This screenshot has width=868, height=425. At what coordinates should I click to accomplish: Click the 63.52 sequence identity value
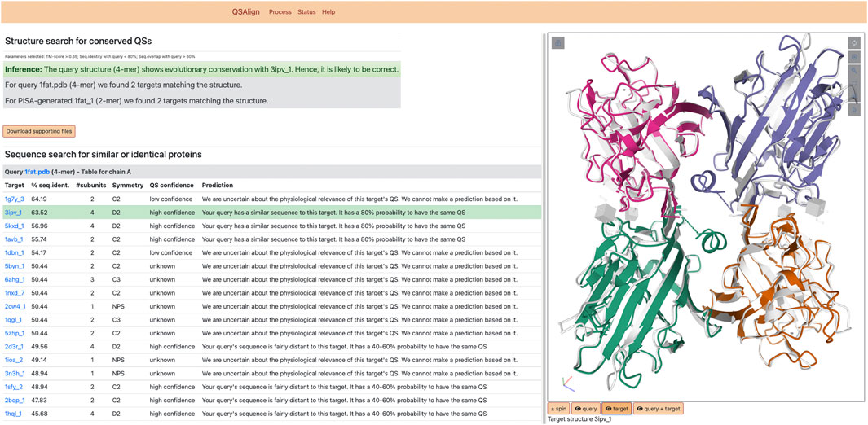[39, 212]
